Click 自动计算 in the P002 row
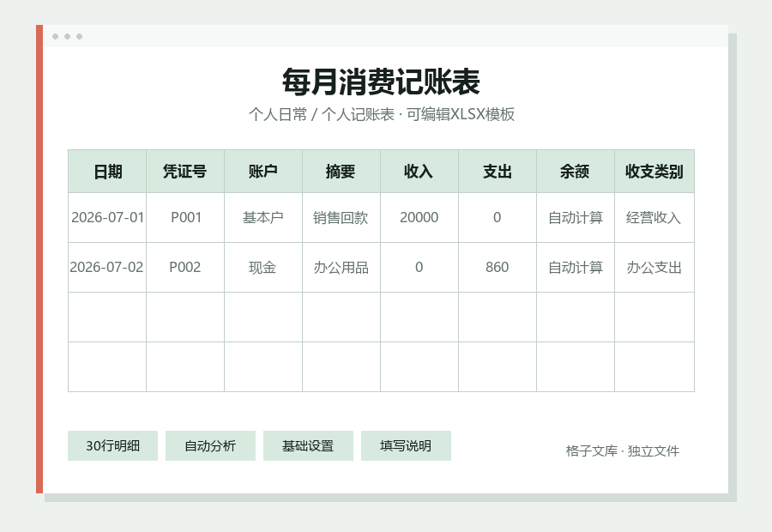Image resolution: width=772 pixels, height=532 pixels. (576, 268)
